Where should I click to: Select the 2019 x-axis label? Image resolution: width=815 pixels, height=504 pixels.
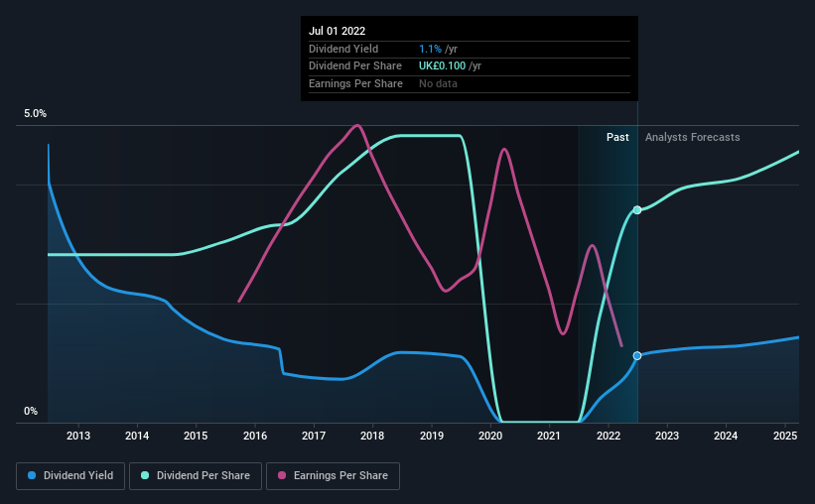pos(432,436)
